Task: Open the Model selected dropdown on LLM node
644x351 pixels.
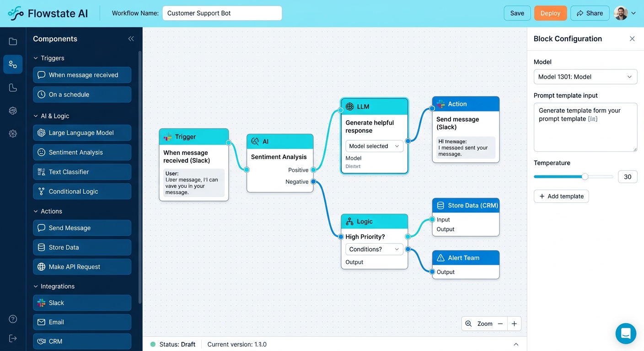Action: point(374,146)
